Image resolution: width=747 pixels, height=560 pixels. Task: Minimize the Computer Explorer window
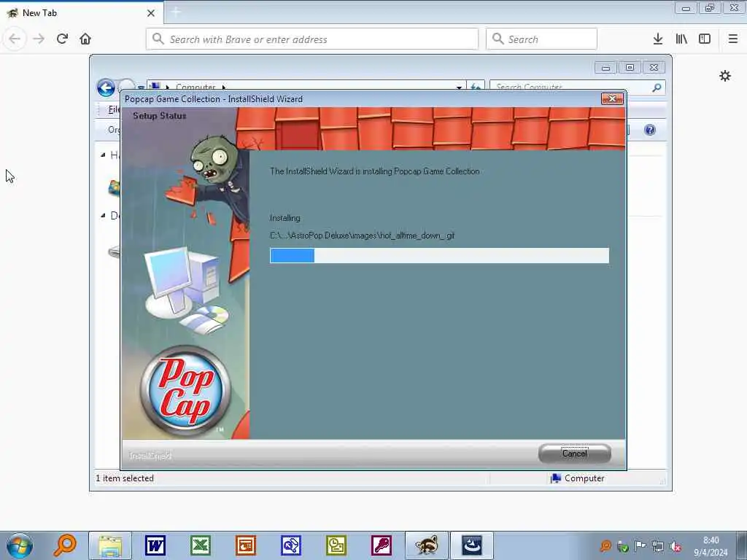[x=605, y=68]
